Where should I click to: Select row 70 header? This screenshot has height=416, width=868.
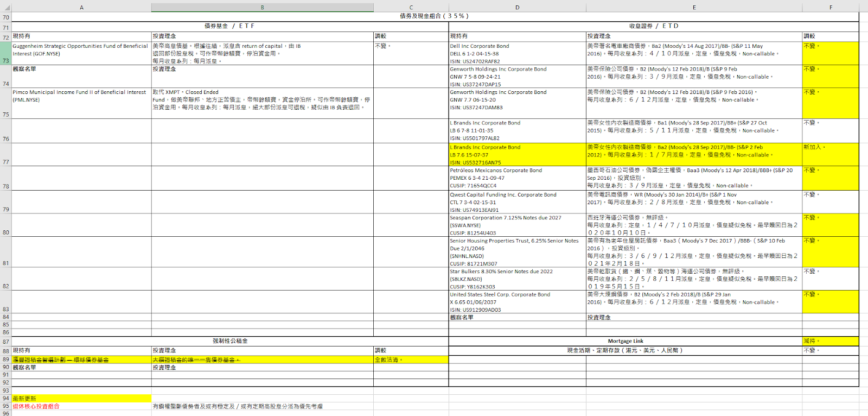tap(5, 17)
